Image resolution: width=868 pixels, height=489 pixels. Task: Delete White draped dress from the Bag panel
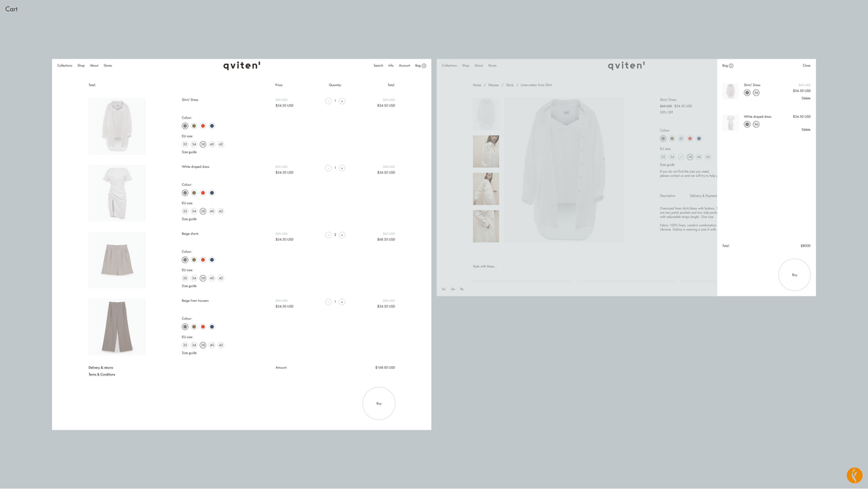pyautogui.click(x=806, y=129)
